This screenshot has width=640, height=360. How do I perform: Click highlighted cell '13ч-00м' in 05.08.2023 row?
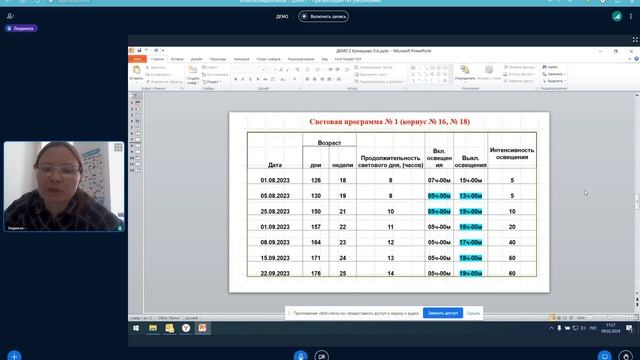(471, 196)
